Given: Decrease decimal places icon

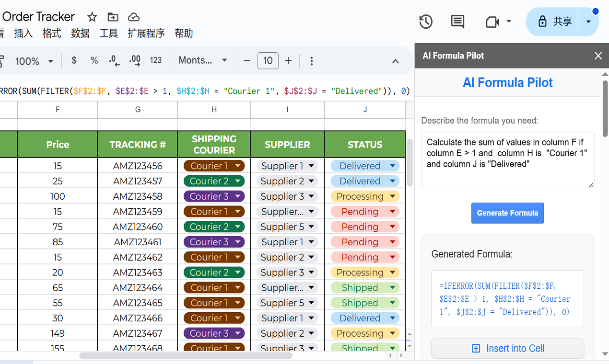Looking at the screenshot, I should tap(114, 60).
